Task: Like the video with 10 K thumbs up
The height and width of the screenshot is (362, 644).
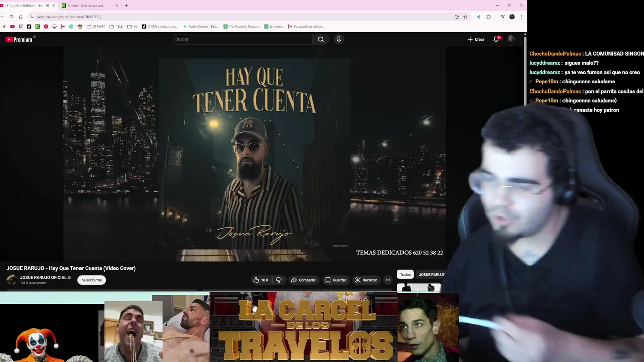Action: pyautogui.click(x=261, y=280)
